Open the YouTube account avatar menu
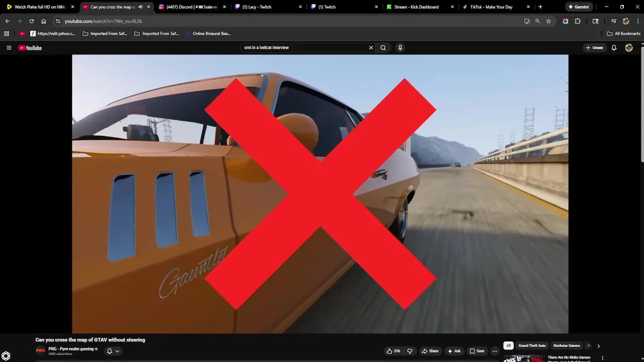The height and width of the screenshot is (362, 644). [x=629, y=48]
